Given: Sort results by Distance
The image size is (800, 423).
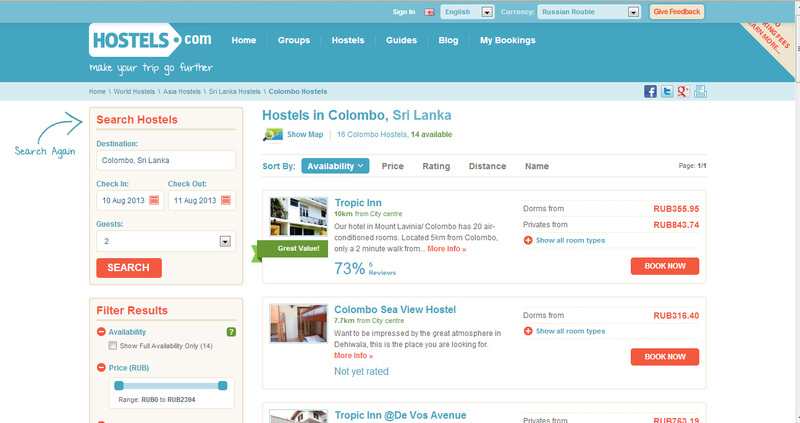Looking at the screenshot, I should point(487,166).
